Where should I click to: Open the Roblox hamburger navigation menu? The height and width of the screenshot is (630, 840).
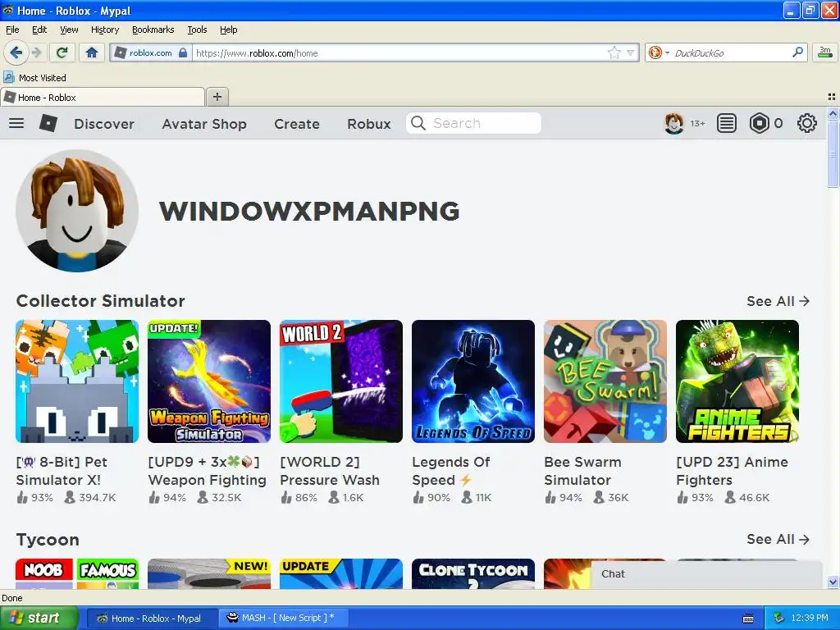point(16,123)
